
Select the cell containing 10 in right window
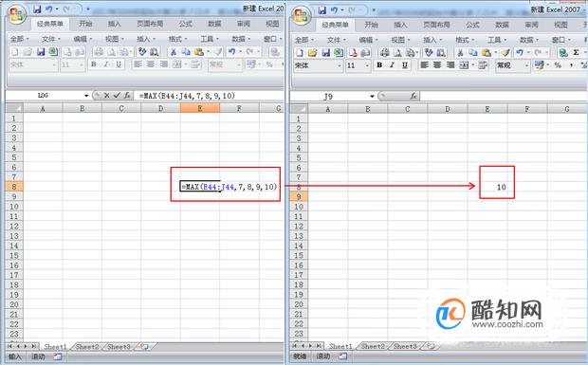click(487, 187)
